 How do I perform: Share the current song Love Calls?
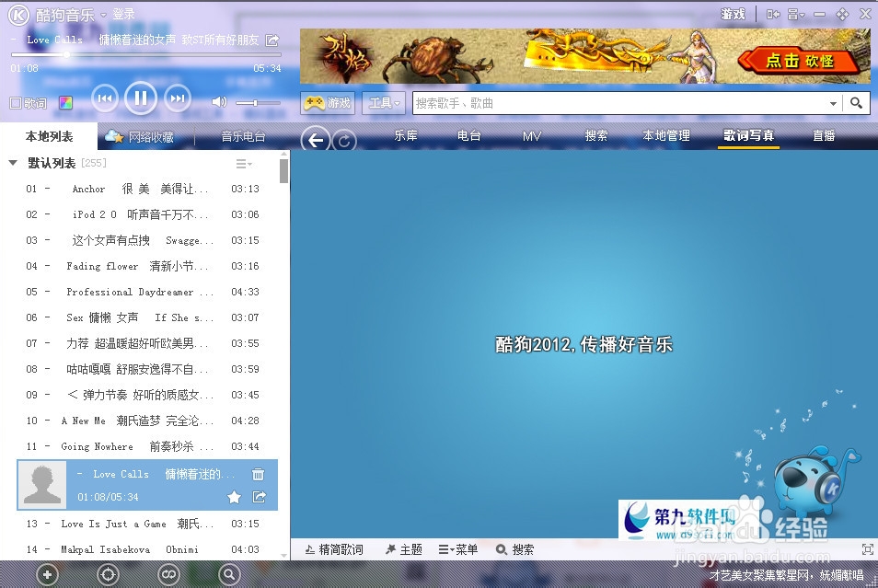pyautogui.click(x=272, y=40)
